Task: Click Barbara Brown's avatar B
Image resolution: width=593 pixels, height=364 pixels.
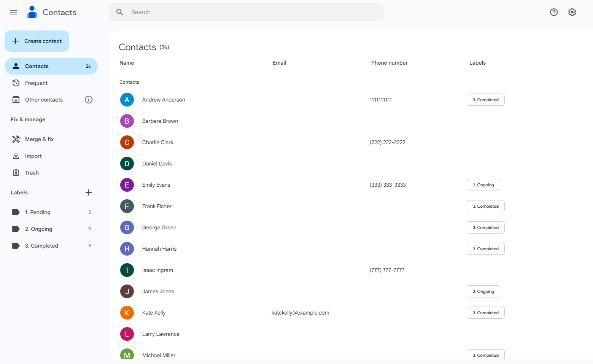Action: pyautogui.click(x=127, y=121)
